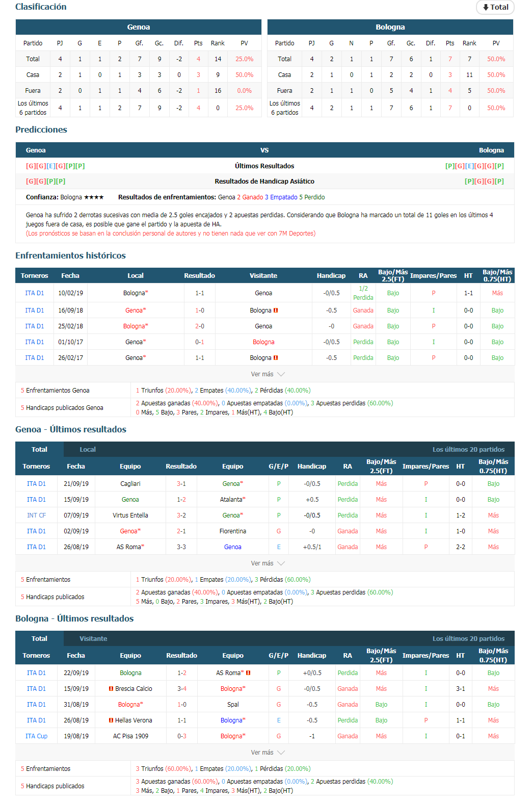Viewport: 532px width, 801px height.
Task: Click the Clasificación section heading
Action: tap(41, 7)
